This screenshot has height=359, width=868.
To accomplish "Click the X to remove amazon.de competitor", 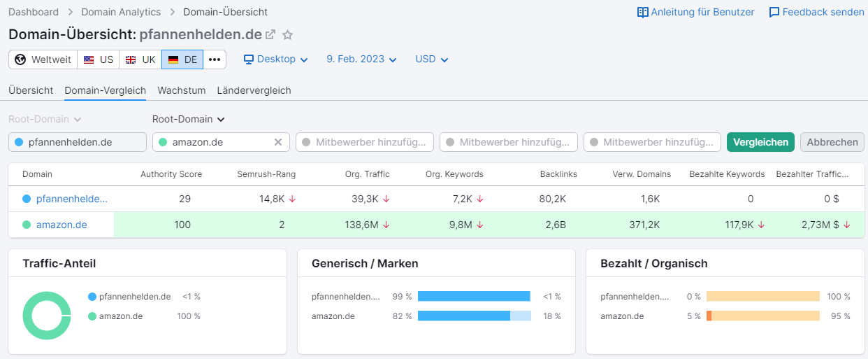I will 277,142.
